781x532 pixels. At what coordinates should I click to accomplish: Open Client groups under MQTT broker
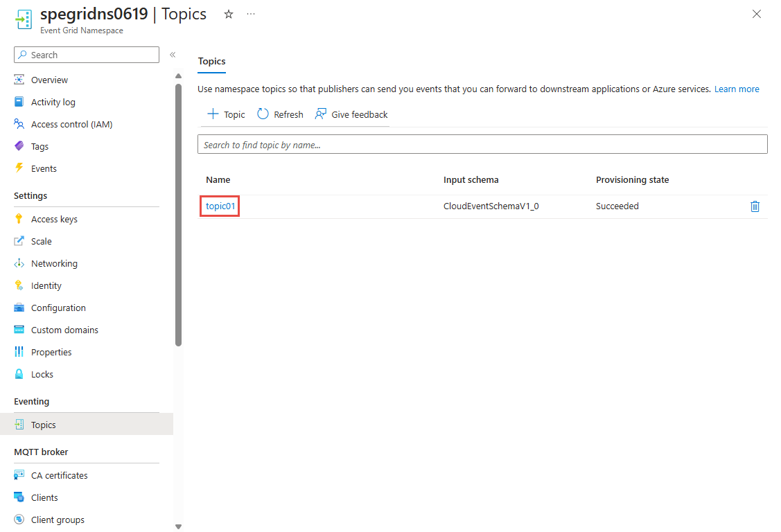tap(58, 520)
